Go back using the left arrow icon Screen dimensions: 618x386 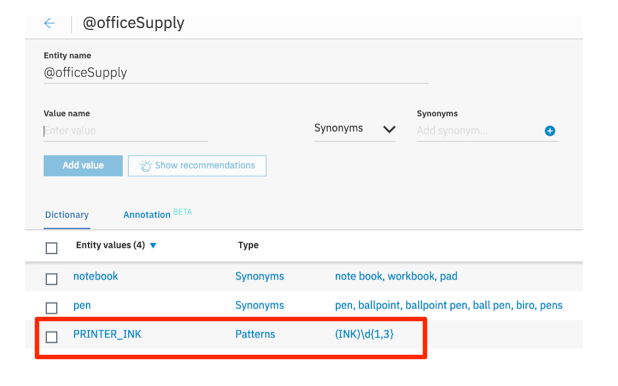49,23
